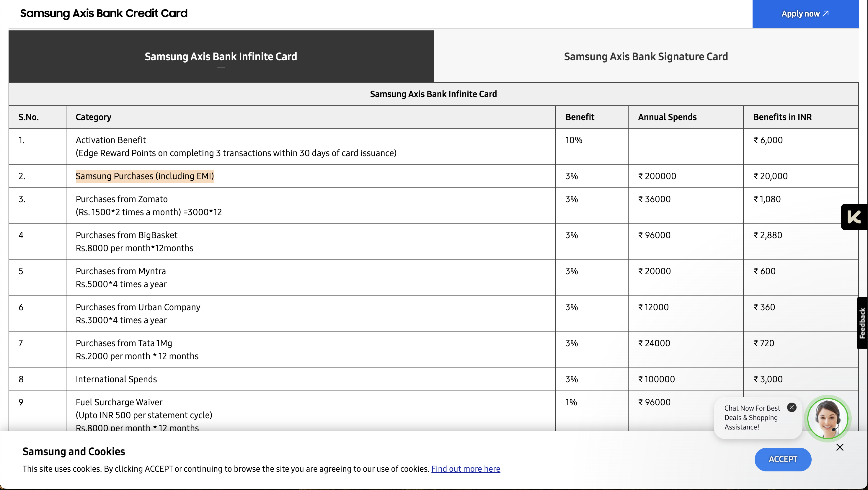This screenshot has width=868, height=490.
Task: Click the Category column header
Action: (93, 117)
